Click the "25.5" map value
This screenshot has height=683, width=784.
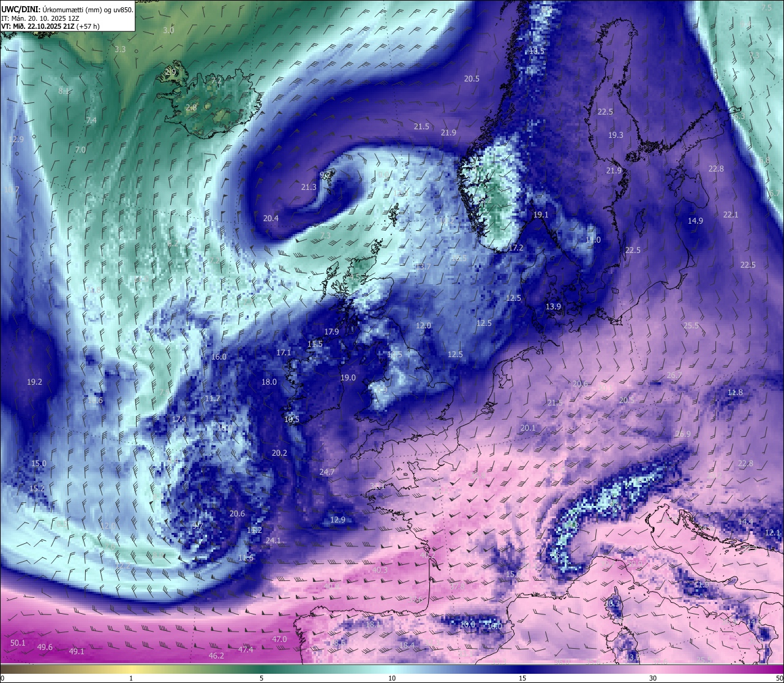pyautogui.click(x=691, y=325)
